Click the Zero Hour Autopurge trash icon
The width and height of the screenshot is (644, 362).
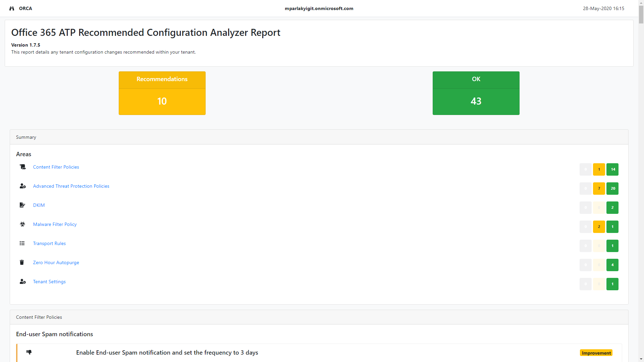click(x=22, y=262)
